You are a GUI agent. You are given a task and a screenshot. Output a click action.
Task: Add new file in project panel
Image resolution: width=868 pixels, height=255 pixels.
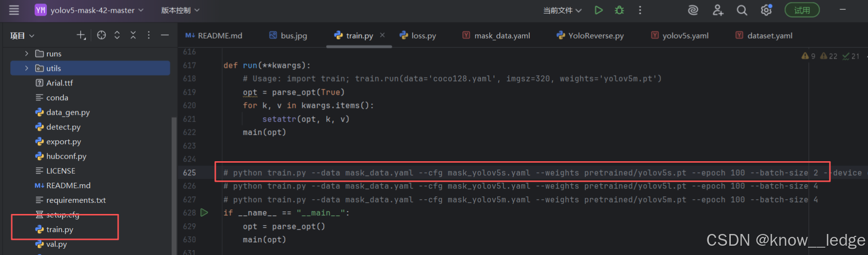point(81,35)
